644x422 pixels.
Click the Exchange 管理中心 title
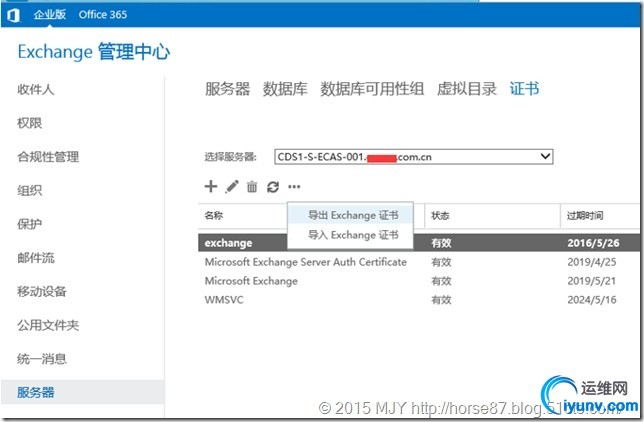click(94, 52)
